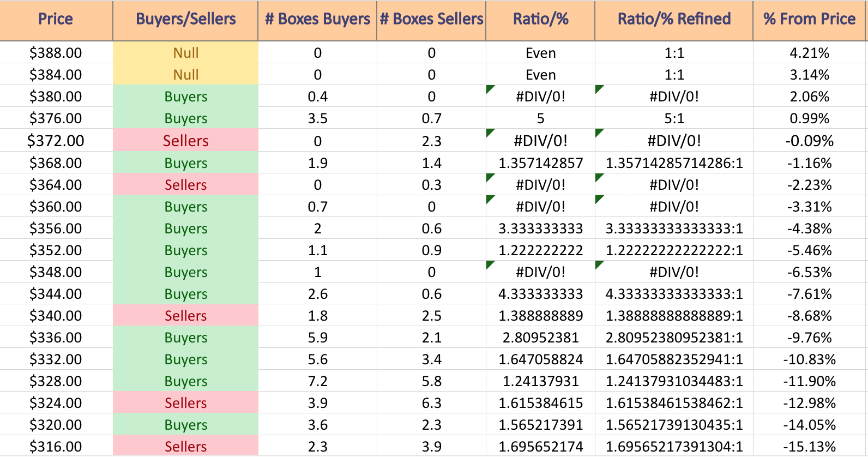Select the Buyers/Sellers column header
Viewport: 868px width, 457px height.
185,20
